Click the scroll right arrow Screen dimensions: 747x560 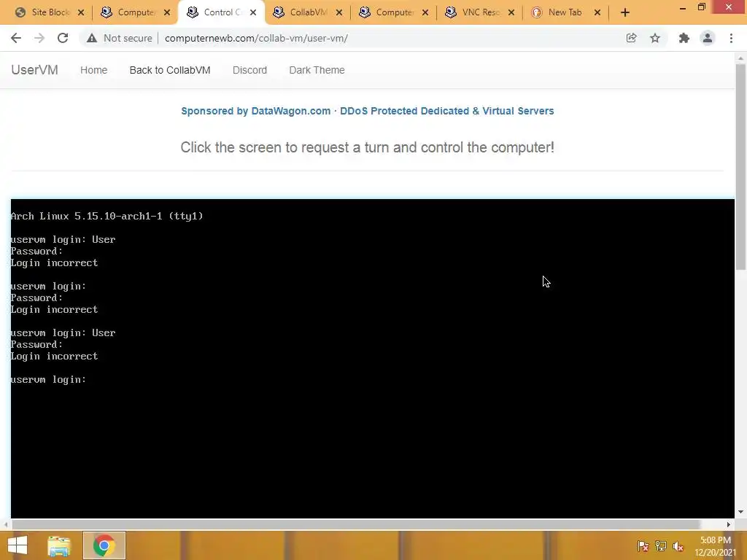pos(729,524)
